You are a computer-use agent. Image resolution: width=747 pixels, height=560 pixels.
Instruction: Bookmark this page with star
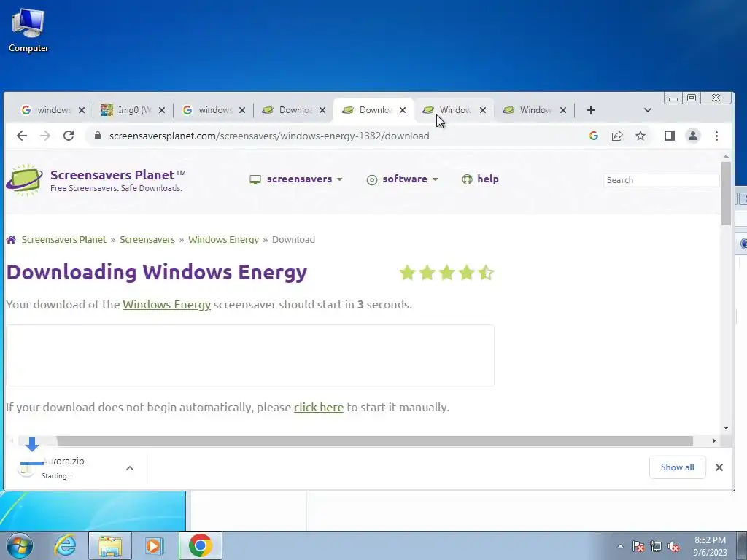point(640,136)
